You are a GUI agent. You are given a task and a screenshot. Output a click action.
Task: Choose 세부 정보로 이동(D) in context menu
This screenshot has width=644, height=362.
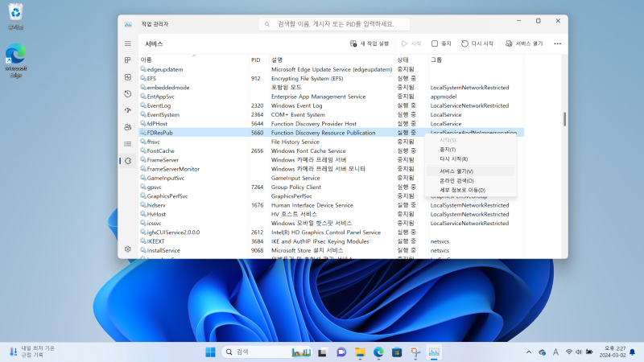[471, 190]
